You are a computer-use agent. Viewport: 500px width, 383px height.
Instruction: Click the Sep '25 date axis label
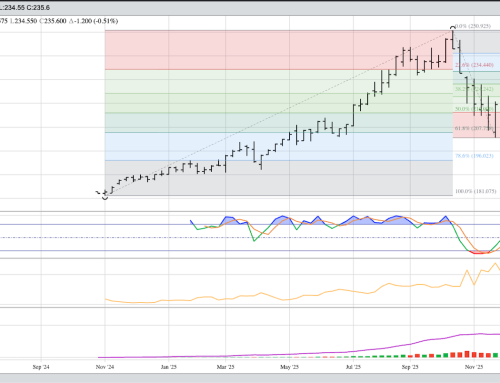tap(410, 367)
